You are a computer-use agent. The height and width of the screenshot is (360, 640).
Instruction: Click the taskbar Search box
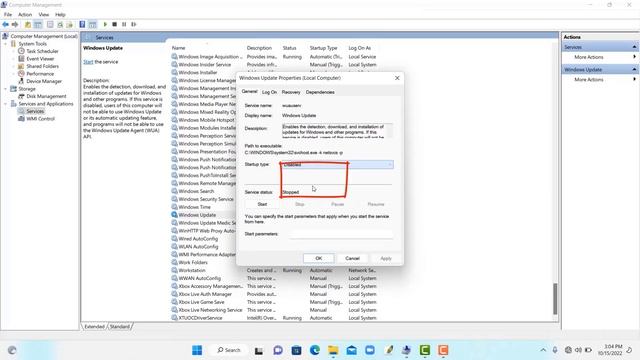pyautogui.click(x=229, y=350)
